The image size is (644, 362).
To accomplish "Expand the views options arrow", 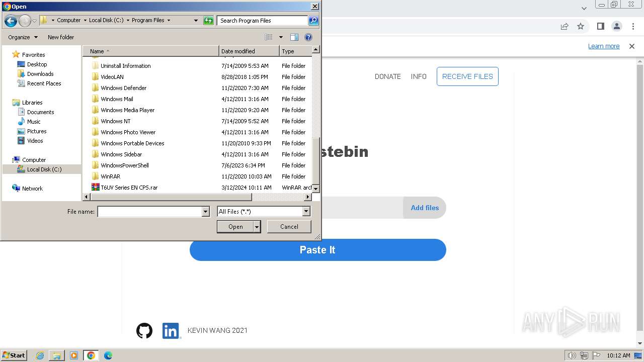I will point(281,37).
